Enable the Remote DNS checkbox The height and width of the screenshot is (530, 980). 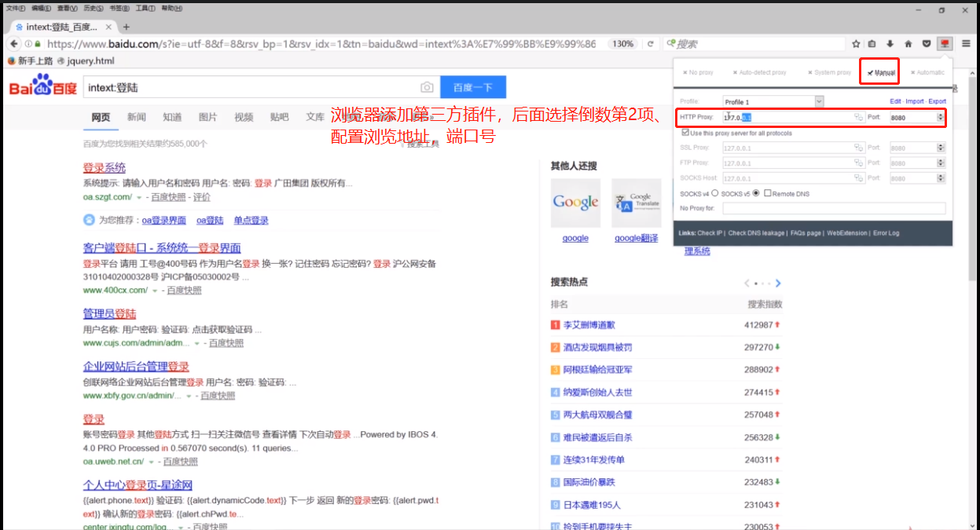(768, 193)
